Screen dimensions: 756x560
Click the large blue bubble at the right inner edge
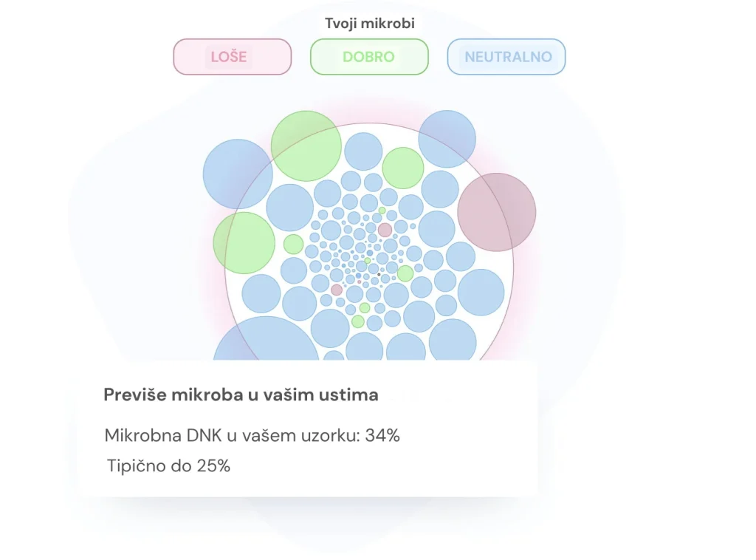click(481, 293)
